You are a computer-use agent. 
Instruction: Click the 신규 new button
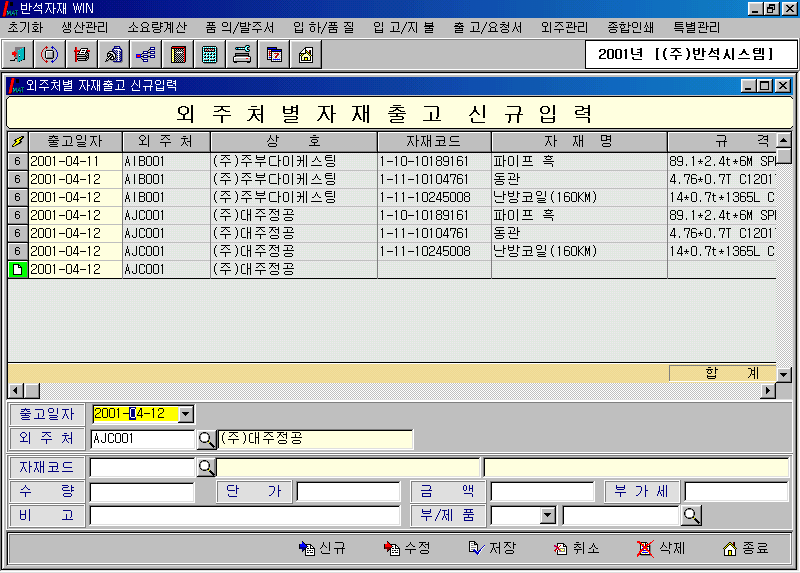(322, 548)
